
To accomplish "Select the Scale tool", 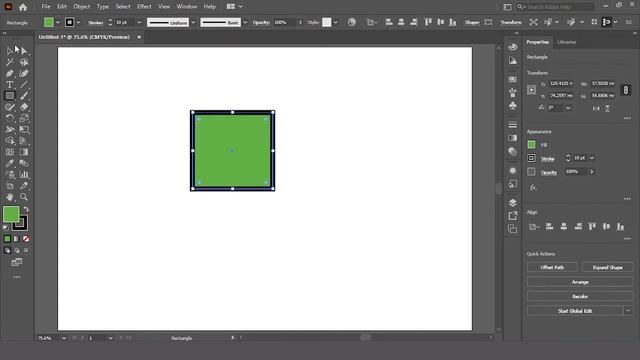I will 24,118.
